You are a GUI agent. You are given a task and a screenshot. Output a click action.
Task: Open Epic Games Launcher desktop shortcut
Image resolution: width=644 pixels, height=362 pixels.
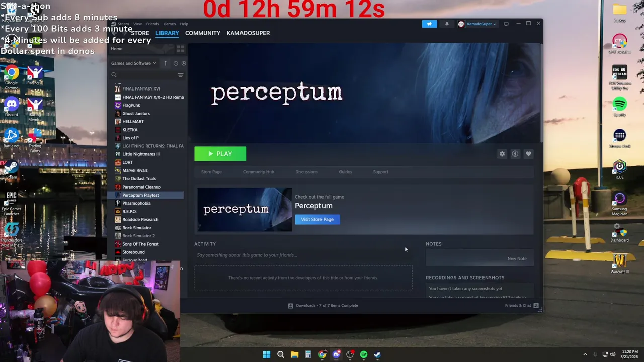pyautogui.click(x=12, y=202)
